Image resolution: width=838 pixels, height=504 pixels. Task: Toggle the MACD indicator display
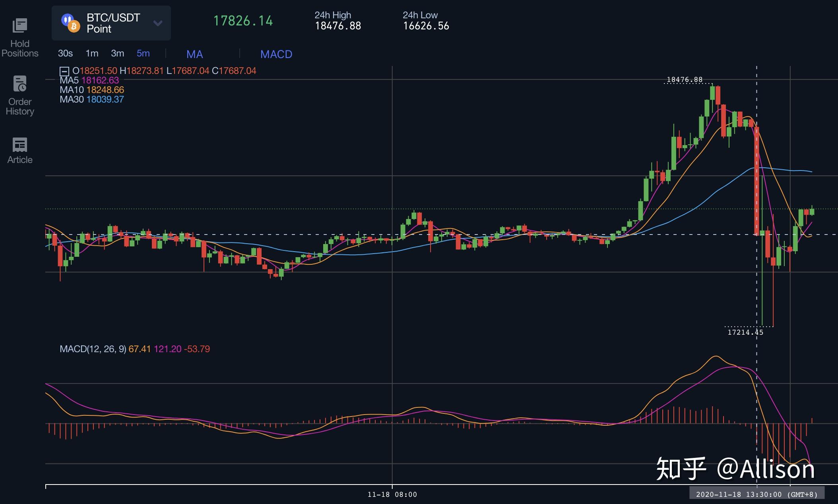point(276,54)
